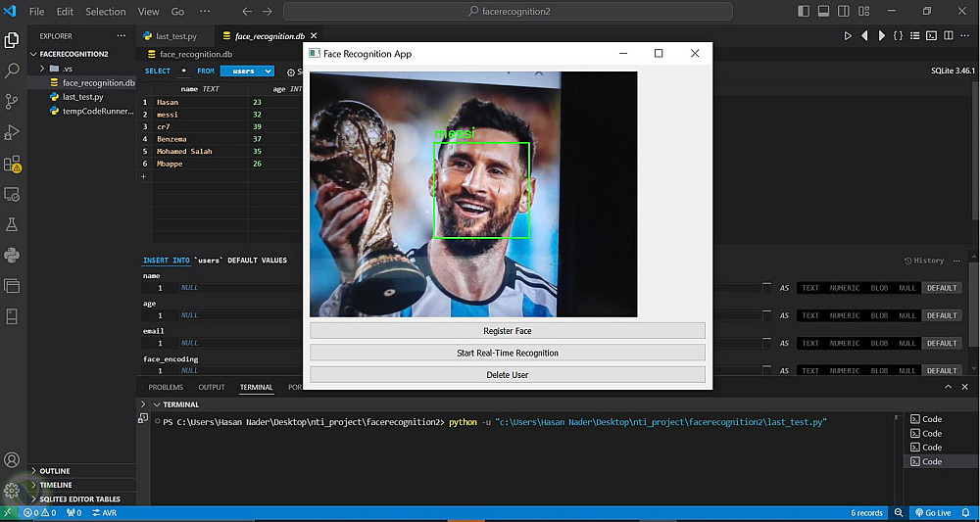980x522 pixels.
Task: Open the Selection menu
Action: pyautogui.click(x=106, y=11)
